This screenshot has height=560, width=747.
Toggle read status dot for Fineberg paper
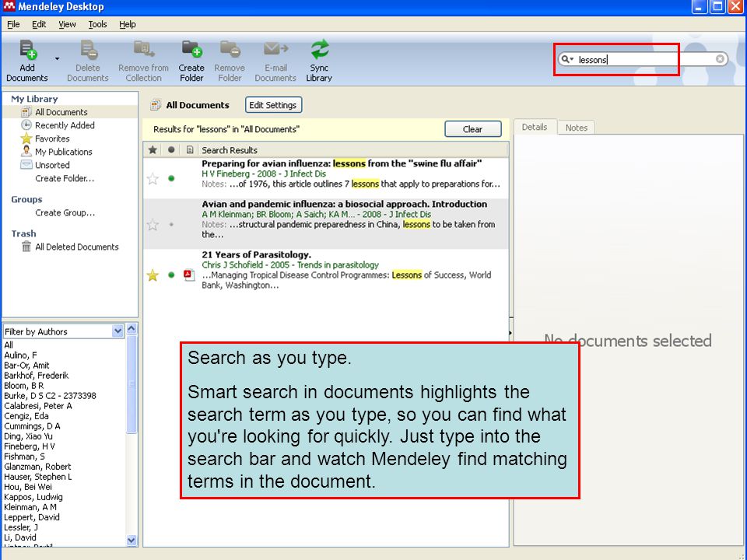(171, 179)
